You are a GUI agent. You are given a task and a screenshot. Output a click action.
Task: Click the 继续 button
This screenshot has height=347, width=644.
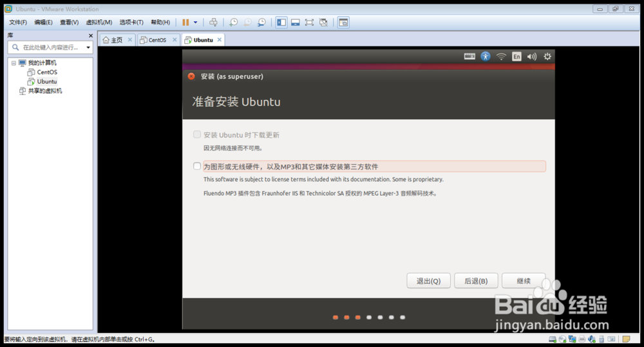tap(524, 281)
